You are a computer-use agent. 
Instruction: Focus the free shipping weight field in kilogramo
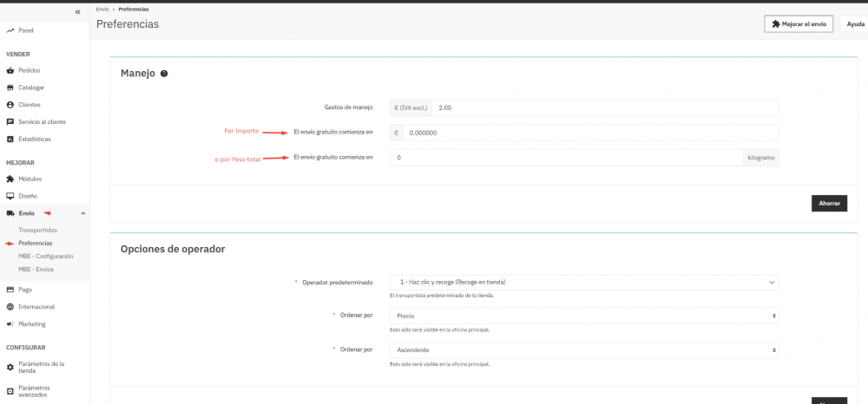(x=566, y=158)
